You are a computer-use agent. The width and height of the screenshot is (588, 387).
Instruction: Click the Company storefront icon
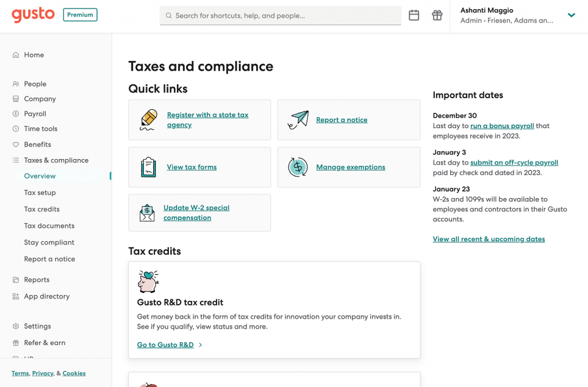(16, 99)
